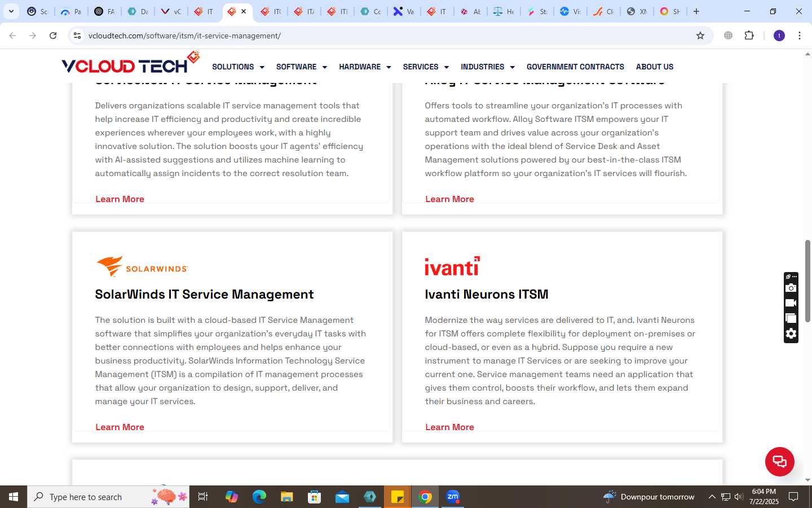This screenshot has height=508, width=812.
Task: Open the weather widget 'Downpour tomorrow'
Action: [x=648, y=497]
